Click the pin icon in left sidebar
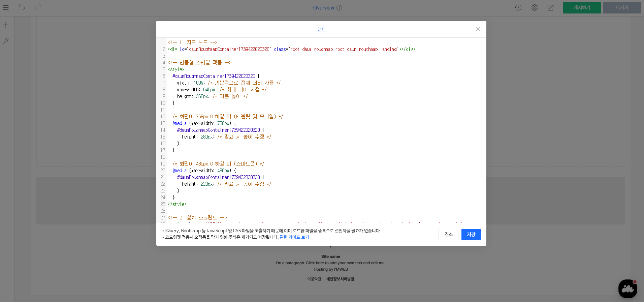This screenshot has height=302, width=644. point(6,41)
